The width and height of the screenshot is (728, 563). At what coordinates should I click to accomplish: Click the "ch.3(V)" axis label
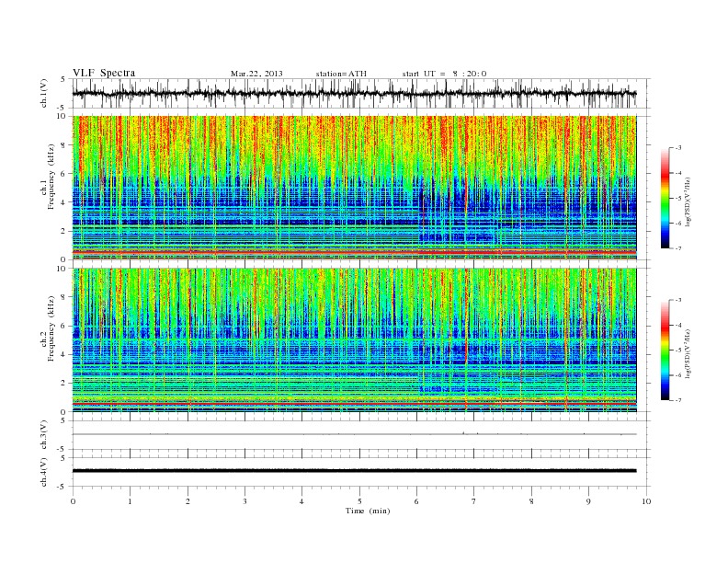43,434
